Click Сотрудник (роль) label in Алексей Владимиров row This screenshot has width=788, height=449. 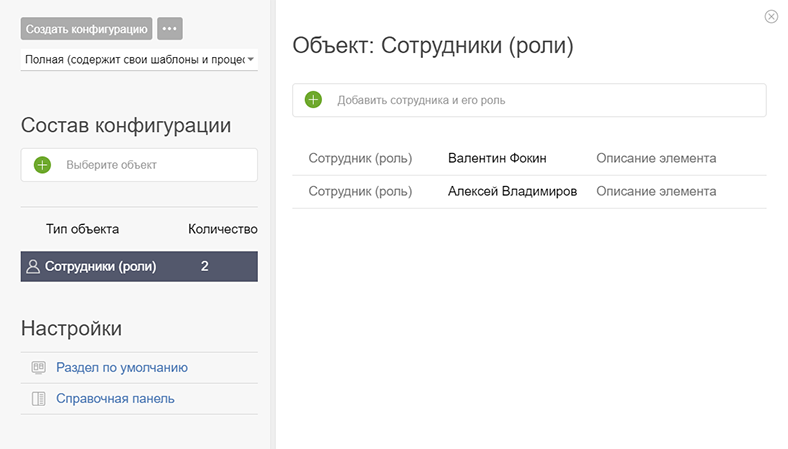coord(360,192)
